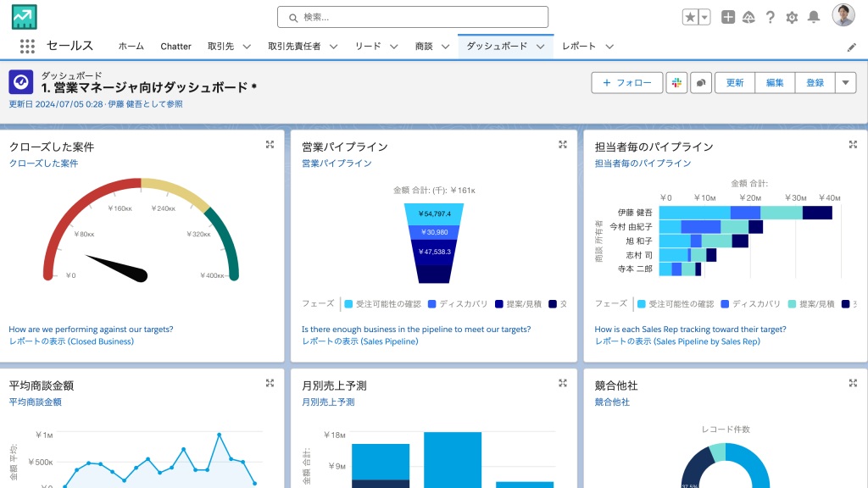Expand the クローズした案件 chart widget
This screenshot has width=868, height=488.
click(270, 145)
